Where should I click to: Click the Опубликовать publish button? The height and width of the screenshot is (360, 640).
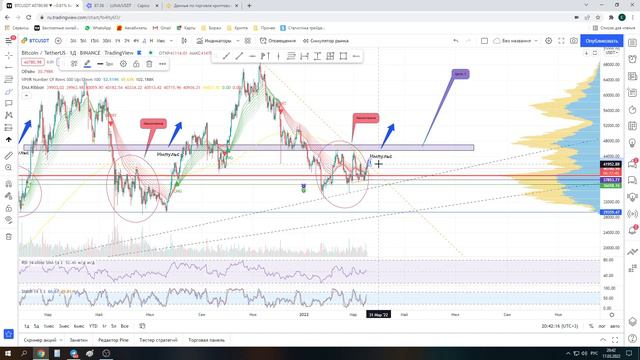pyautogui.click(x=602, y=41)
